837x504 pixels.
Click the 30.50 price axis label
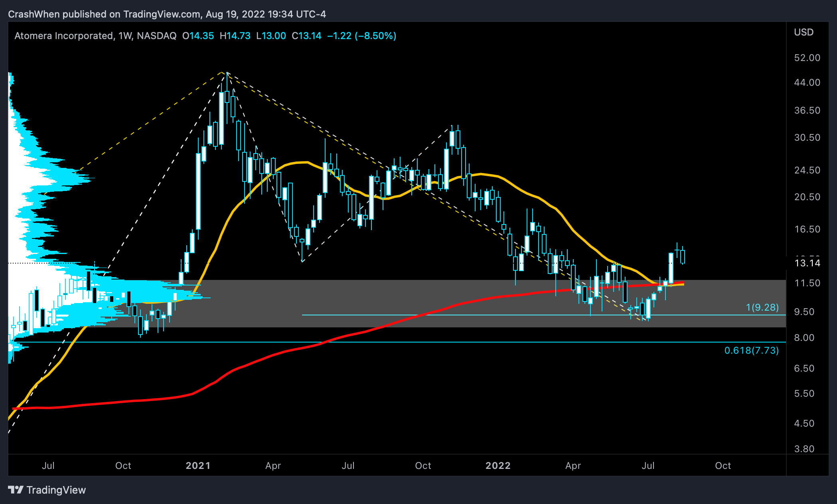[807, 138]
